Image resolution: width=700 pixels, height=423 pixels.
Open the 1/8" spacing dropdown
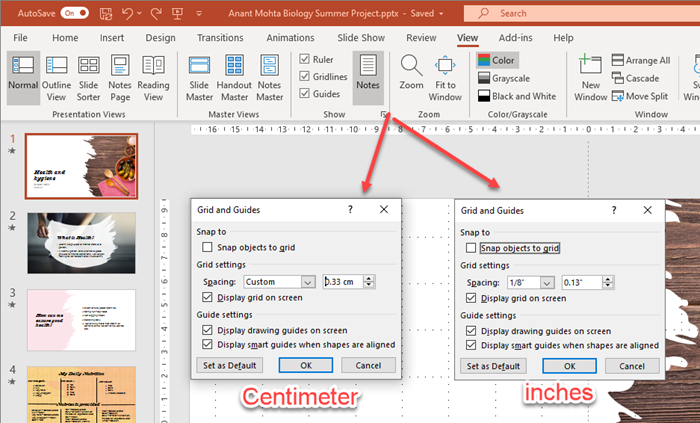[x=547, y=282]
